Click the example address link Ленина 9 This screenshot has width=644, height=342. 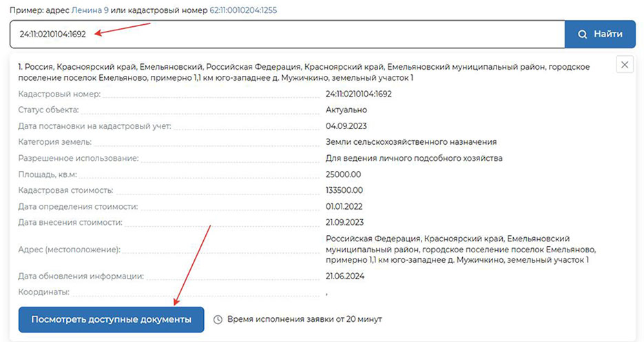coord(90,10)
